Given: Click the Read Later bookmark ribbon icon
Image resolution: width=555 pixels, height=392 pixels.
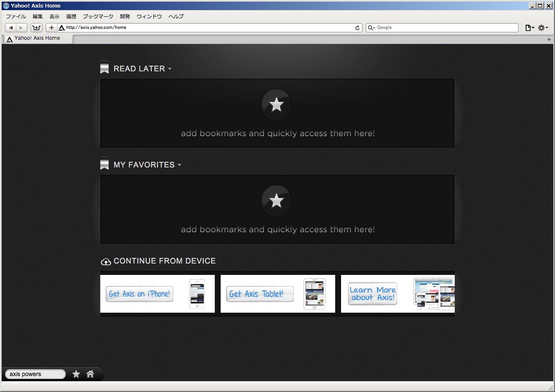Looking at the screenshot, I should 104,68.
